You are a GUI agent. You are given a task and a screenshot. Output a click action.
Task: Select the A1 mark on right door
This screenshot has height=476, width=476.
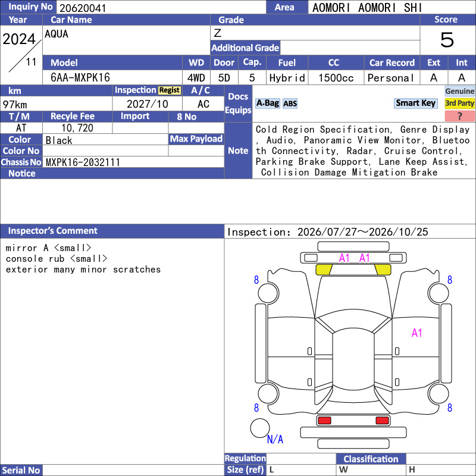tap(417, 333)
